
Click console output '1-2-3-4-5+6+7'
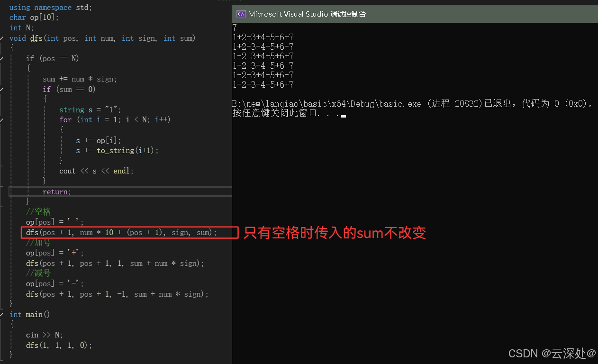coord(263,84)
